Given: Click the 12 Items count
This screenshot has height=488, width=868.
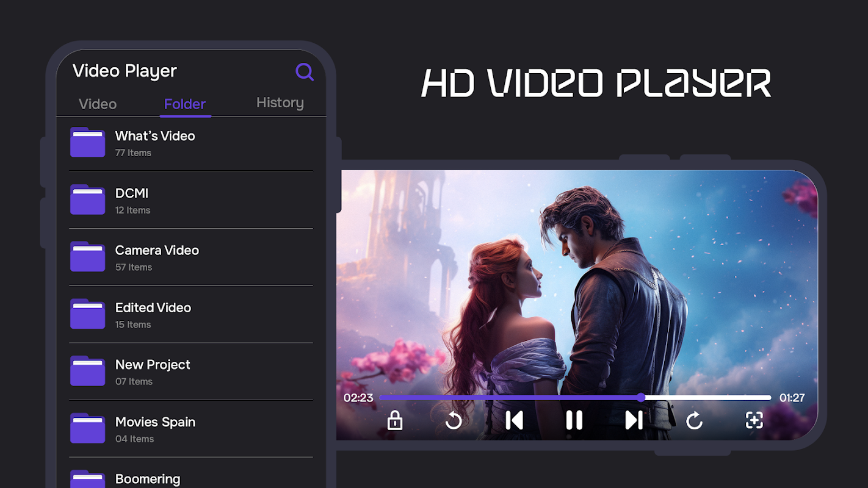Looking at the screenshot, I should [132, 210].
